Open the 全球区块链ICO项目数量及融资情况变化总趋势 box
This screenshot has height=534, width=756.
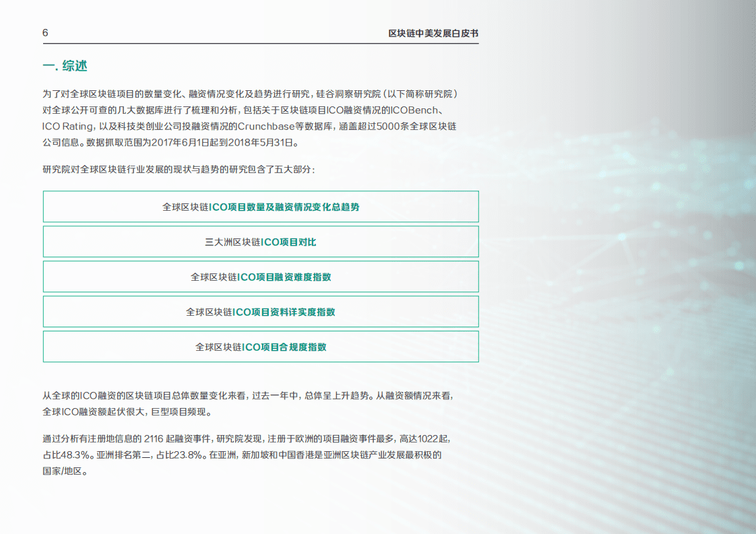(x=261, y=206)
